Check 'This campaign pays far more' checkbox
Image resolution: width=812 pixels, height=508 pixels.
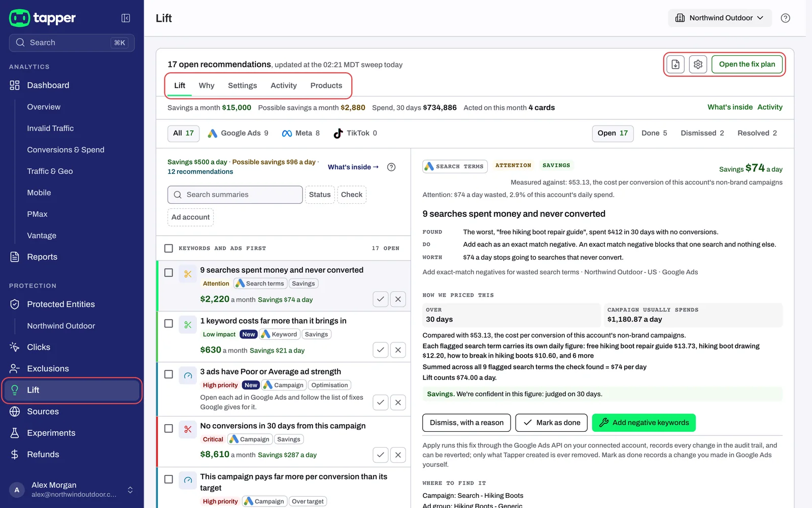click(x=168, y=480)
